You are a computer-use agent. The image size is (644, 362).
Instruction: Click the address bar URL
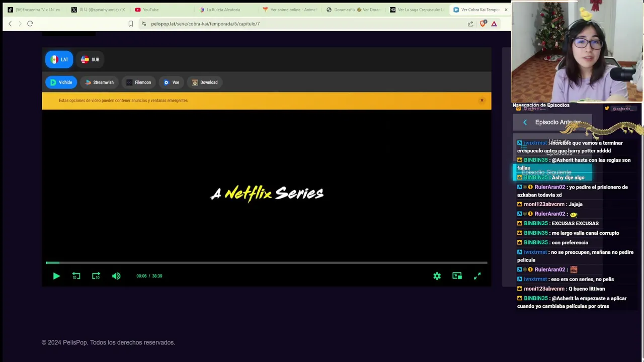pos(205,24)
